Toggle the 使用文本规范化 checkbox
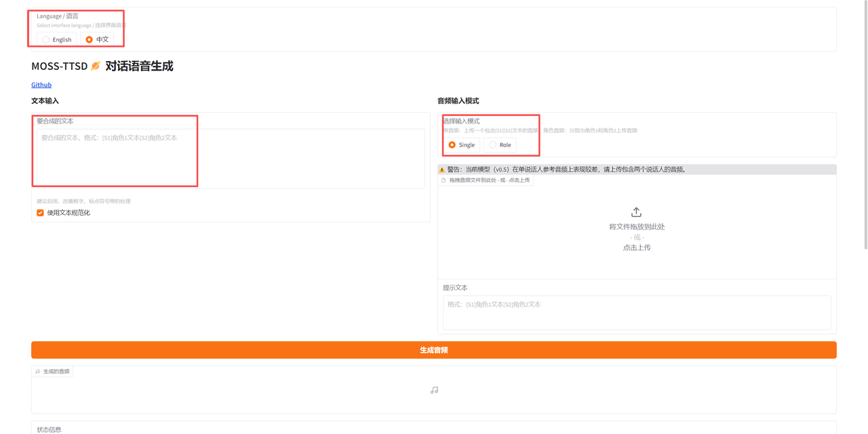Viewport: 868px width, 434px height. [x=41, y=213]
